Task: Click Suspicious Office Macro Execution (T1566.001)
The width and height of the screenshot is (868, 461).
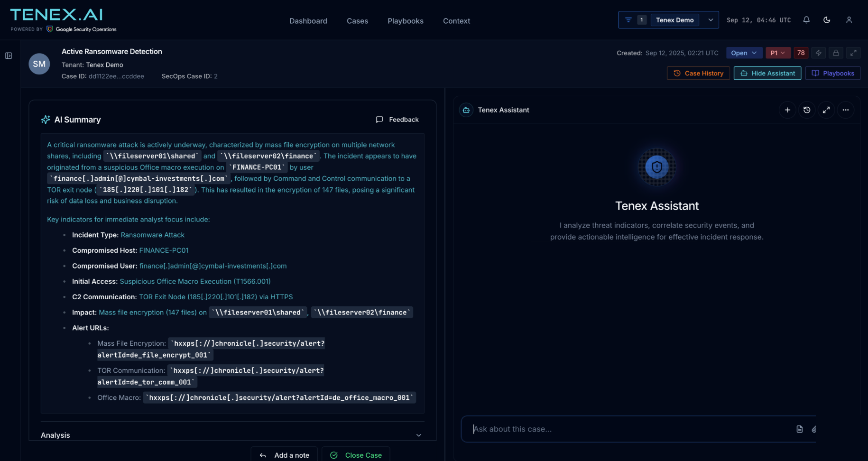Action: [x=195, y=282]
